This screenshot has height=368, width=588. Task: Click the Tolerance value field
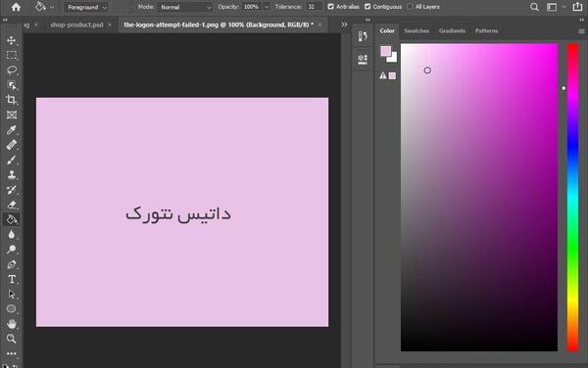click(314, 7)
